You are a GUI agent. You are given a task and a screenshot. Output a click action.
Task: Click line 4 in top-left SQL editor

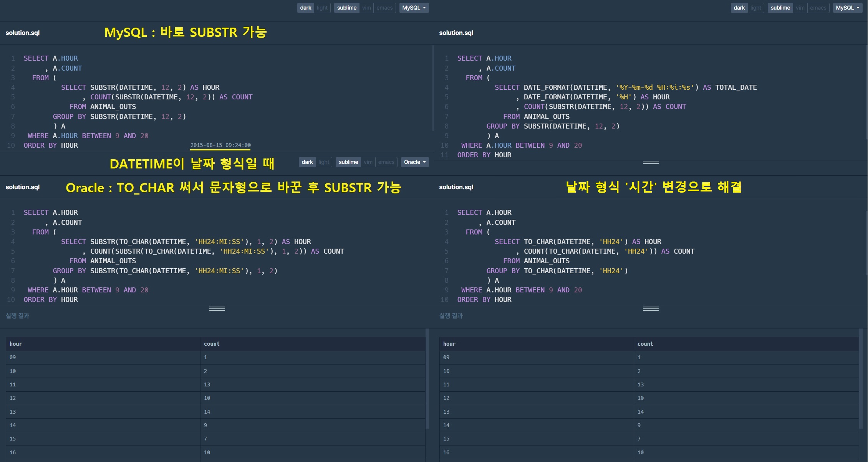pos(140,87)
